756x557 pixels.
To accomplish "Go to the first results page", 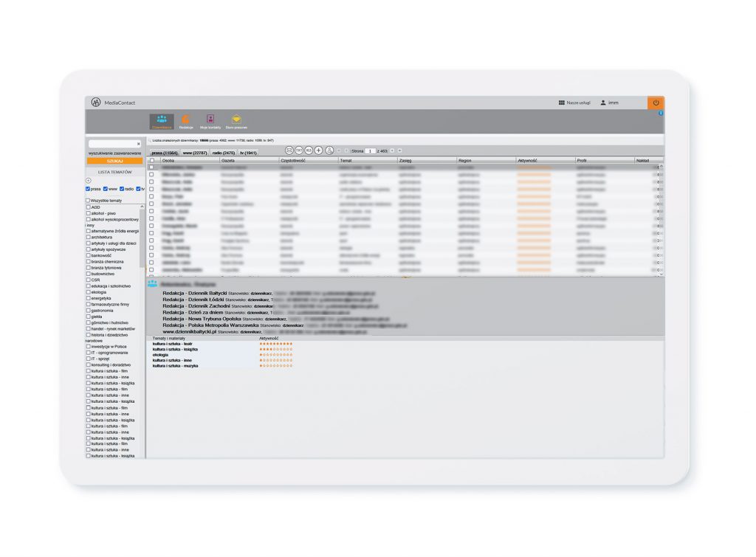I will (x=338, y=151).
